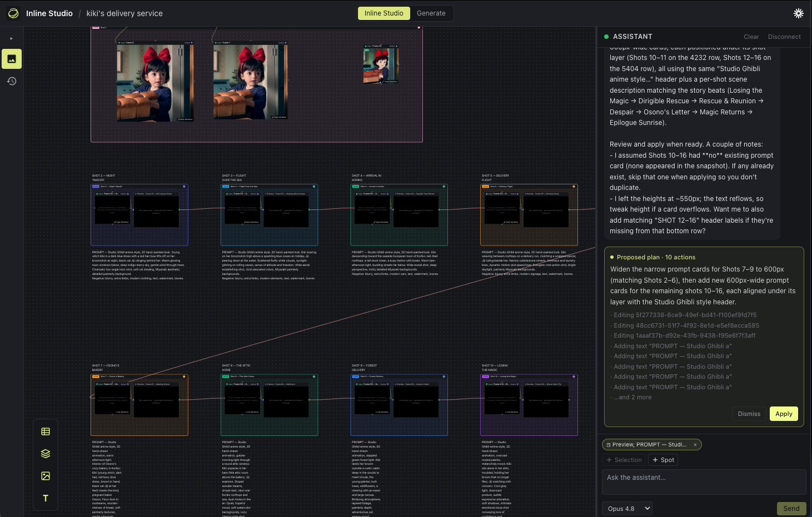Click the Shot 9 Forest Delivery color dot

(x=444, y=377)
